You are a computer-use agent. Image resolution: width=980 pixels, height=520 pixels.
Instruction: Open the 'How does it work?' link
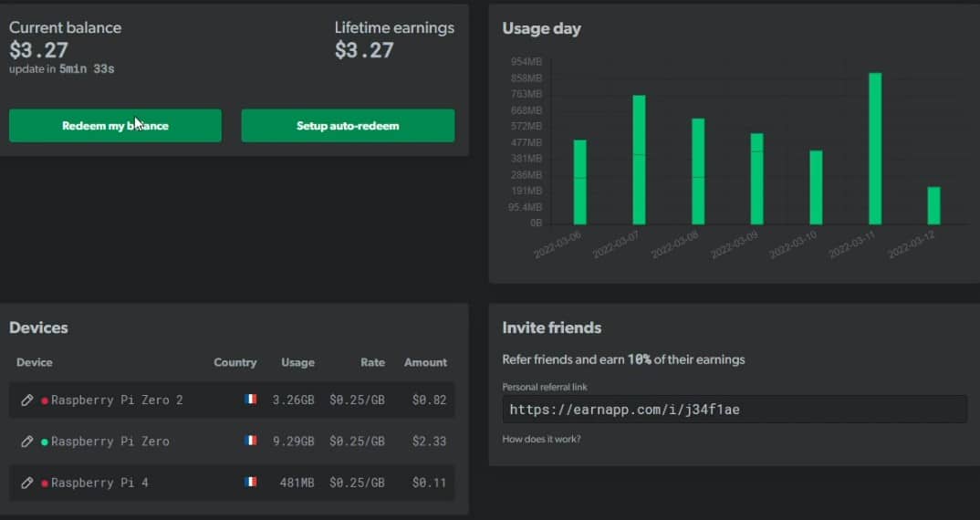point(541,440)
